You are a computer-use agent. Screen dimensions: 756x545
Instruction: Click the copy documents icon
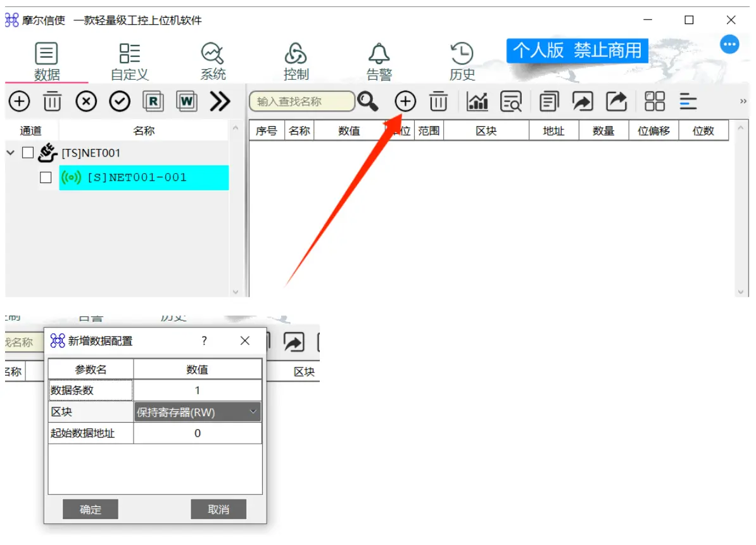549,101
